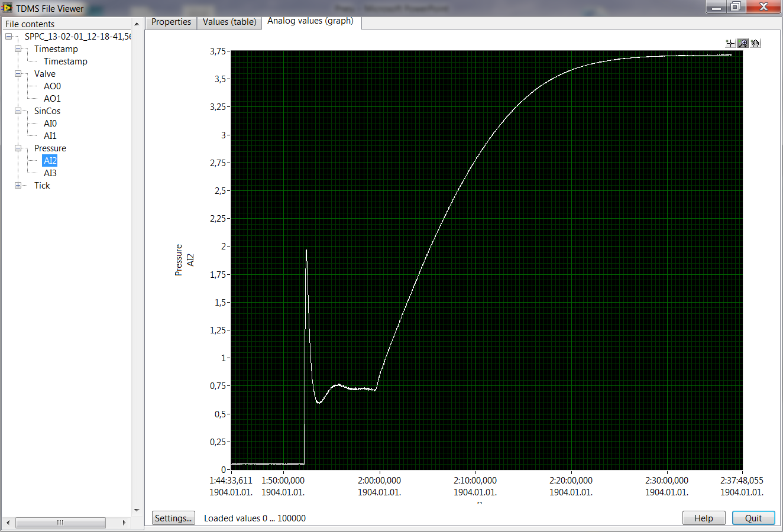
Task: Click the horizontal scrollbar thumb in the tree panel
Action: coord(60,523)
